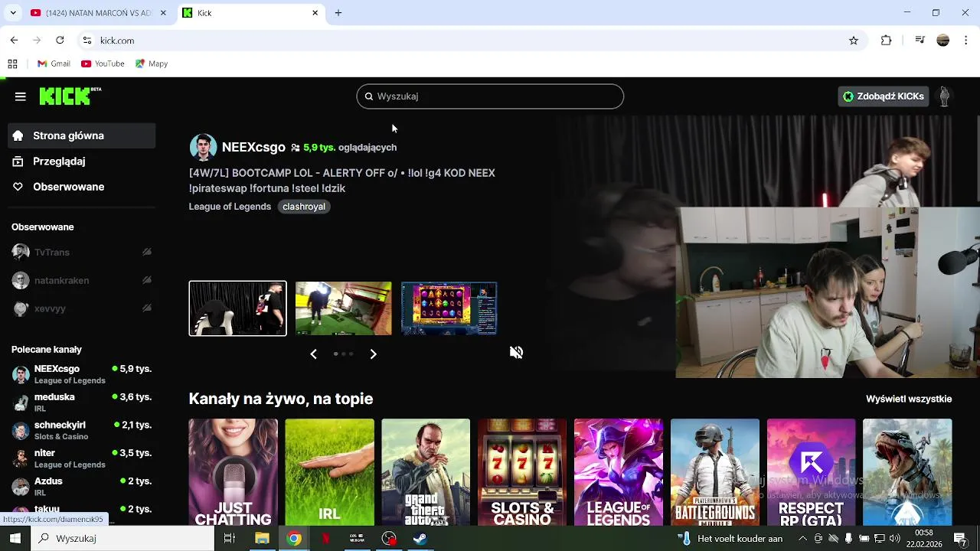The width and height of the screenshot is (980, 551).
Task: Go to previous featured carousel slide
Action: [313, 354]
